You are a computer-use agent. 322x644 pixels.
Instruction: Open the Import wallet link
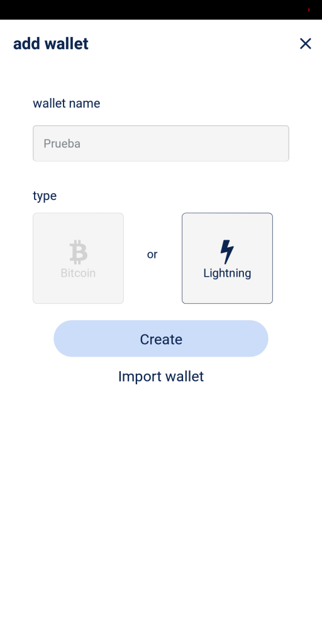click(161, 376)
